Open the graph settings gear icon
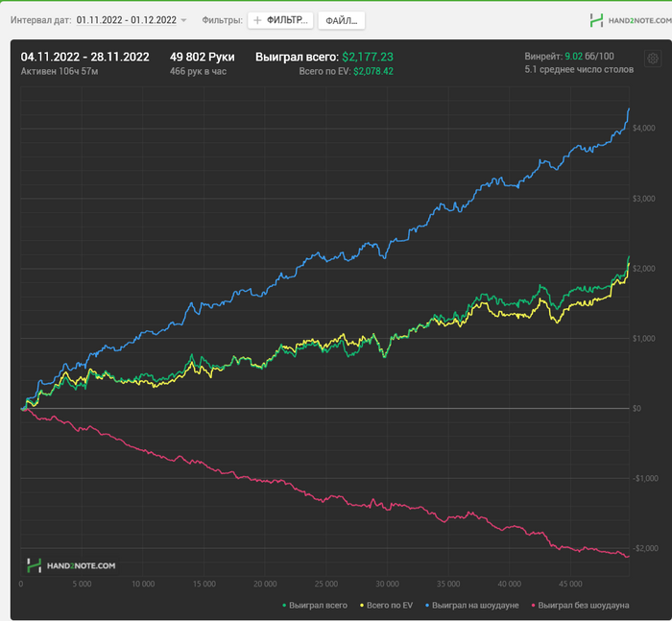The height and width of the screenshot is (621, 672). (653, 59)
